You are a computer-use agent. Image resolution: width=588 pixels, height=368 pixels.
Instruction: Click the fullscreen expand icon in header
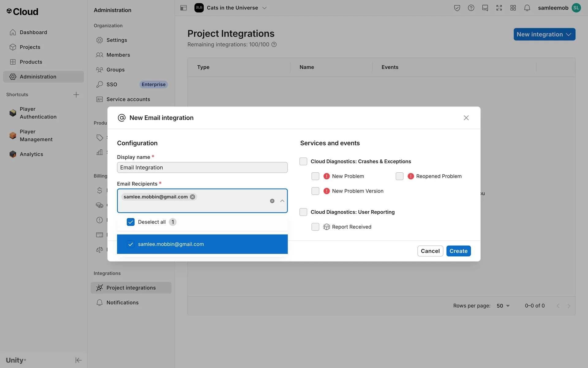pyautogui.click(x=499, y=8)
